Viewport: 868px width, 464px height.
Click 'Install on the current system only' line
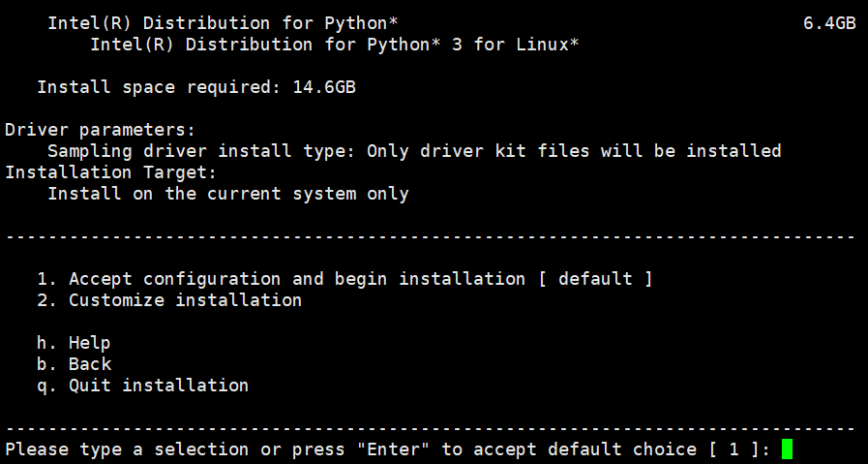pyautogui.click(x=228, y=194)
